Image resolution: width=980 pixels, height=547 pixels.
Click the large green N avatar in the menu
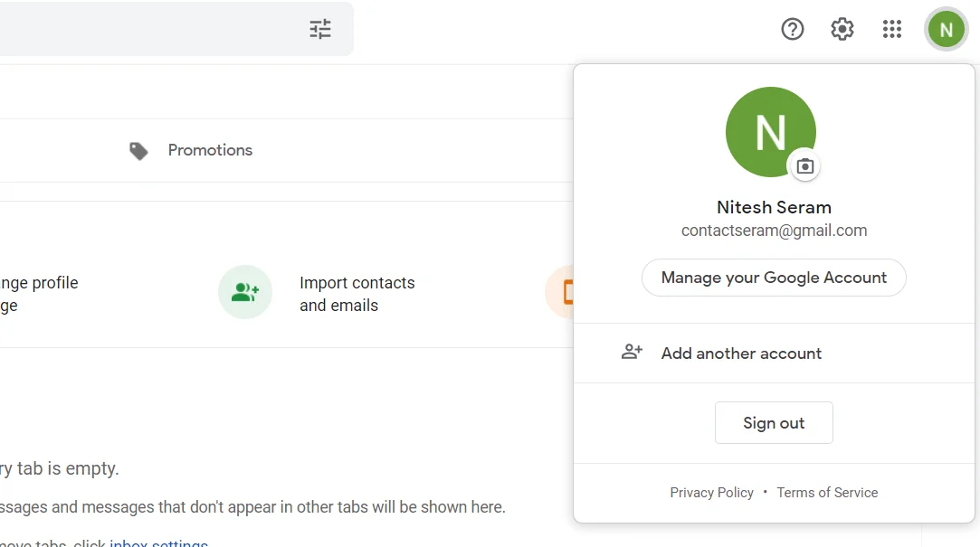tap(771, 131)
